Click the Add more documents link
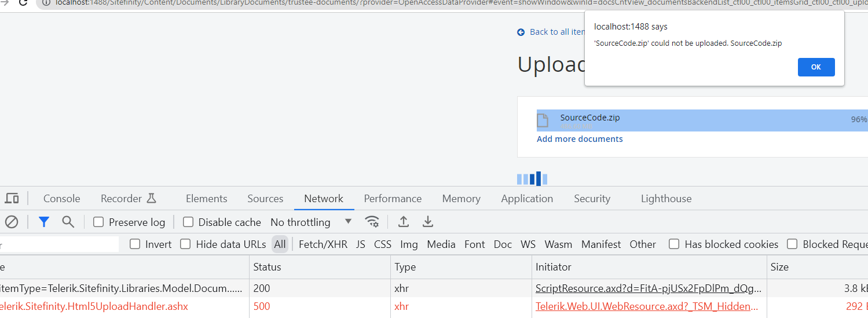 (580, 139)
